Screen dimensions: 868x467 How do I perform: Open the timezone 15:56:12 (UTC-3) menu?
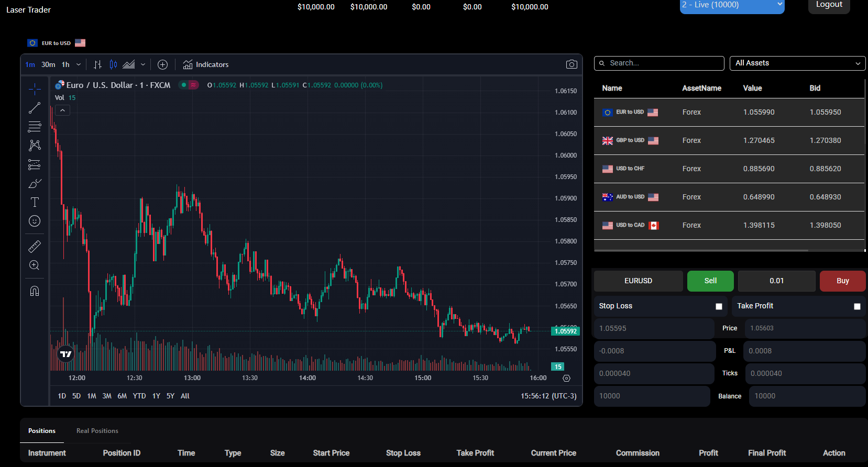coord(548,396)
